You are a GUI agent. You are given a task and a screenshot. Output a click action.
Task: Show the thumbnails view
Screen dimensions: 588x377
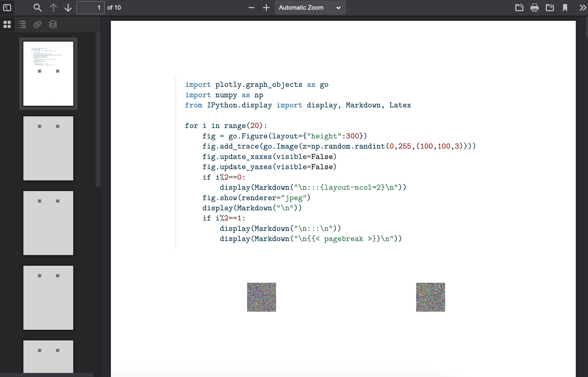[7, 24]
